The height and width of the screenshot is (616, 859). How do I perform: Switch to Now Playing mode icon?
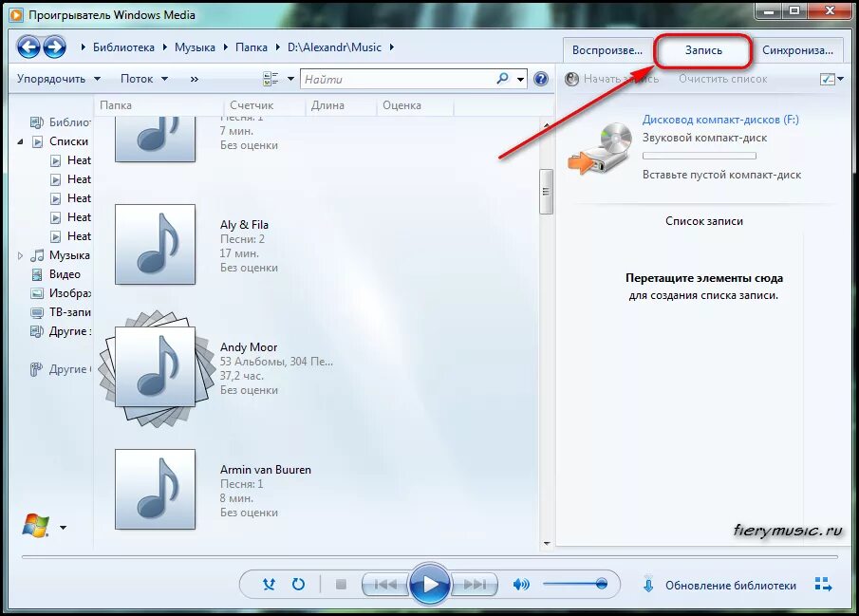point(823,585)
